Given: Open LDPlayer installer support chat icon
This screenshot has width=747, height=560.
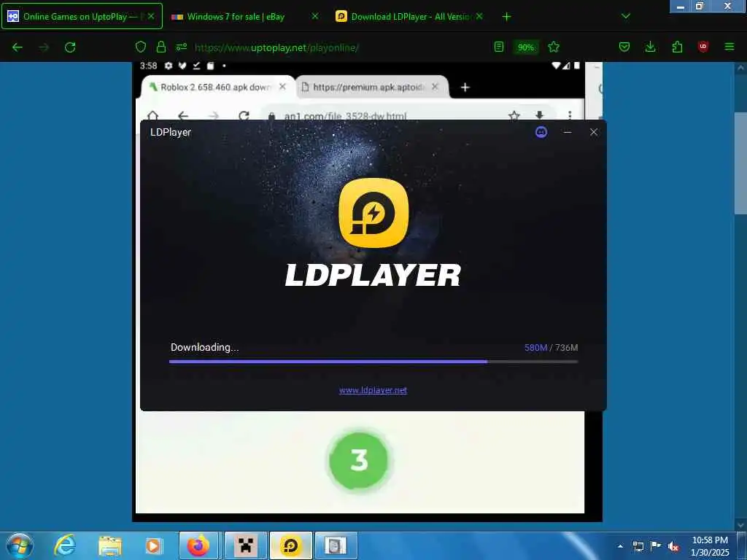Looking at the screenshot, I should click(x=541, y=132).
